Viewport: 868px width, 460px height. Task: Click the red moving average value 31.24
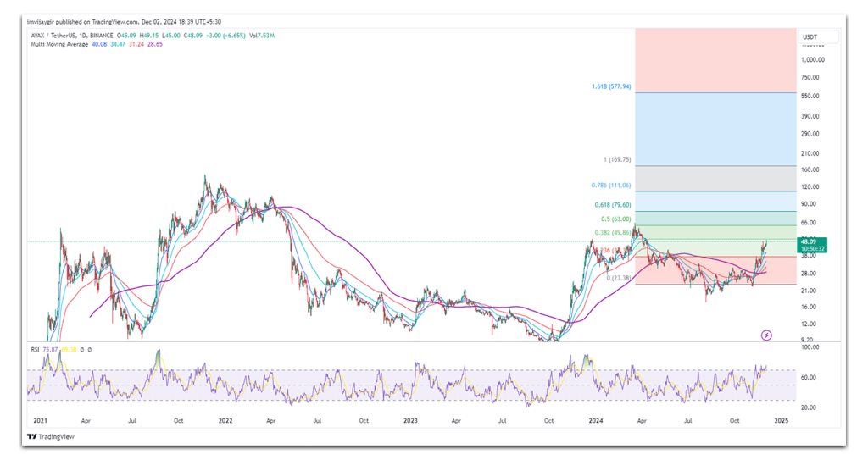pyautogui.click(x=136, y=44)
